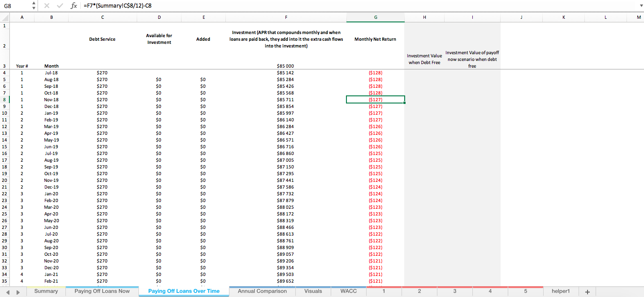Select column G by its header
644x297 pixels.
pos(375,17)
